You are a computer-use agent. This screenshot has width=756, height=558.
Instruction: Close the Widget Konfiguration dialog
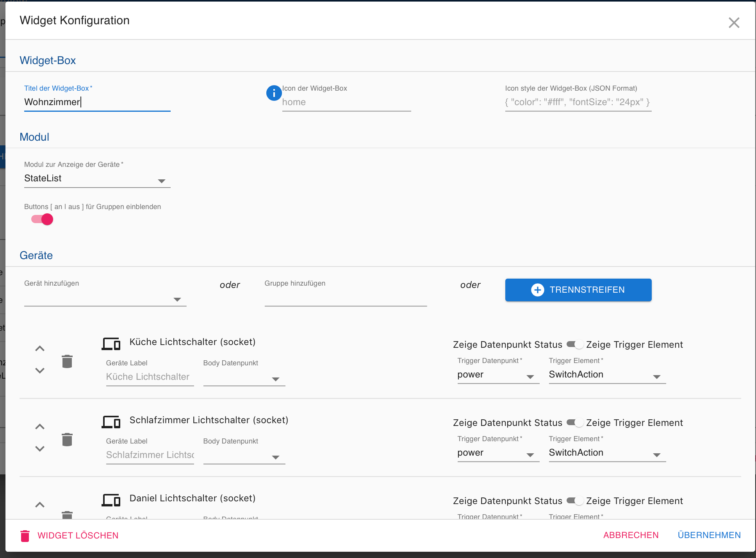click(734, 23)
